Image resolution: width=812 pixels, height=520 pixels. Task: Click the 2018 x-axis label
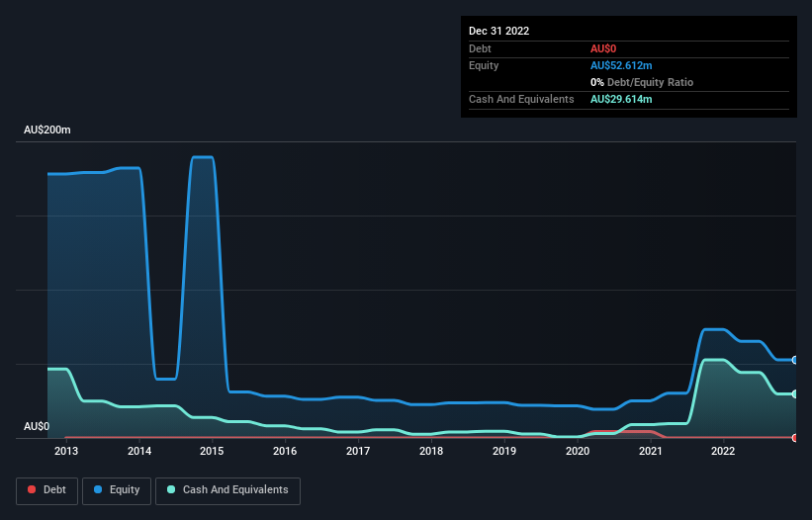[431, 451]
